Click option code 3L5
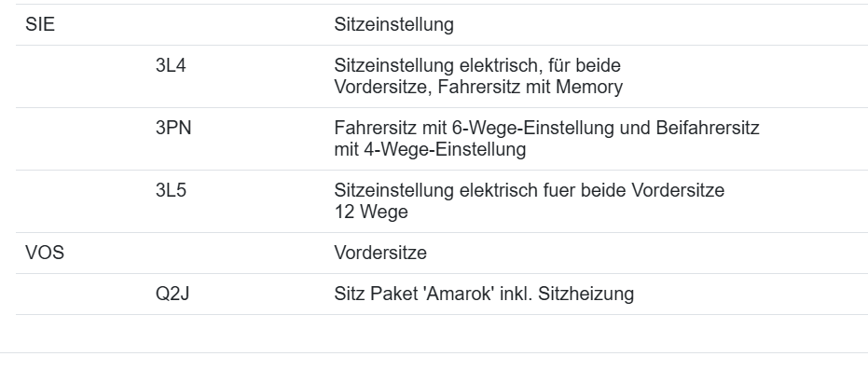The width and height of the screenshot is (868, 384). (172, 190)
